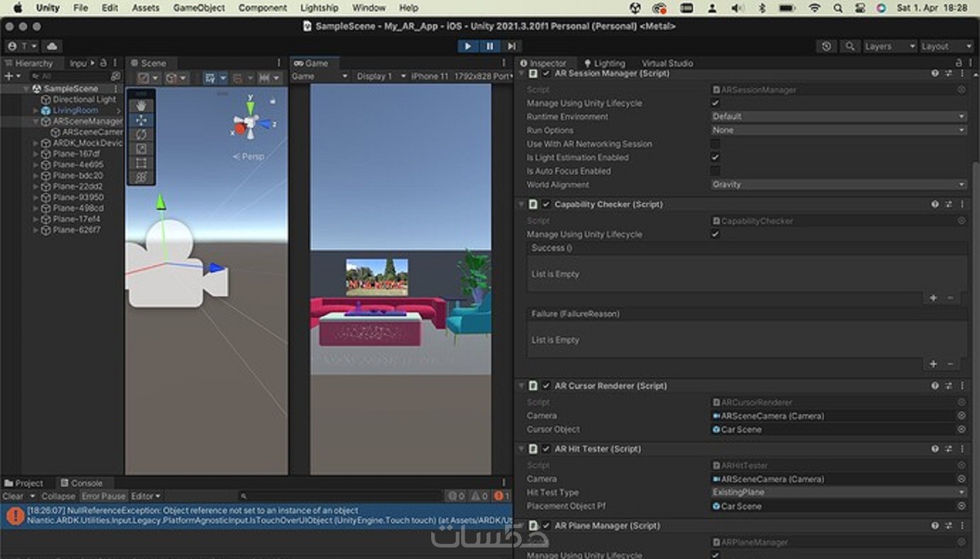Open macOS Spotlight search
This screenshot has height=559, width=980.
click(838, 8)
